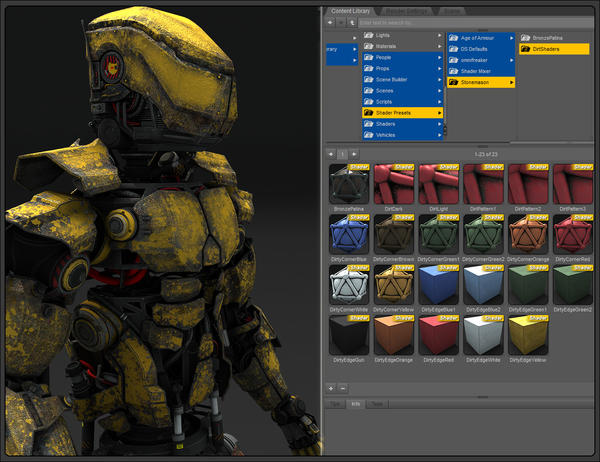Screen dimensions: 600x462
Task: Switch to the second pane tab
Action: [x=406, y=11]
